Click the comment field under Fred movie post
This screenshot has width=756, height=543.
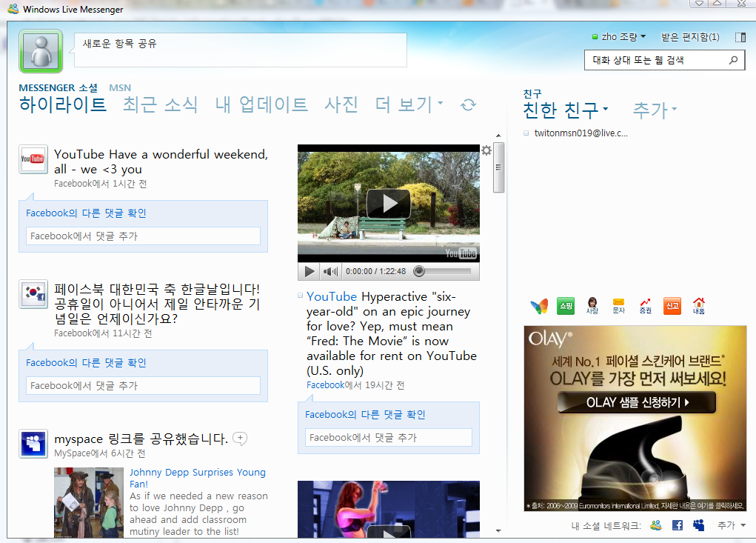[389, 437]
